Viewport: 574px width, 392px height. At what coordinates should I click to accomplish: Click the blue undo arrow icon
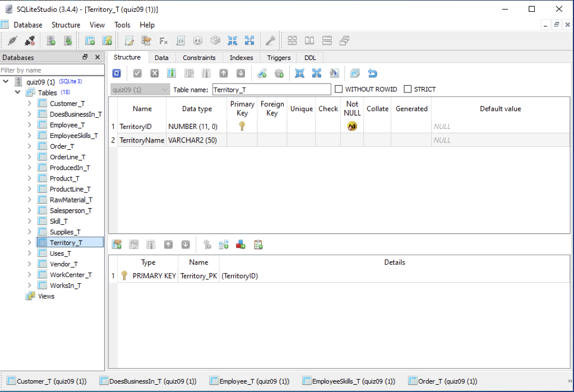point(372,73)
